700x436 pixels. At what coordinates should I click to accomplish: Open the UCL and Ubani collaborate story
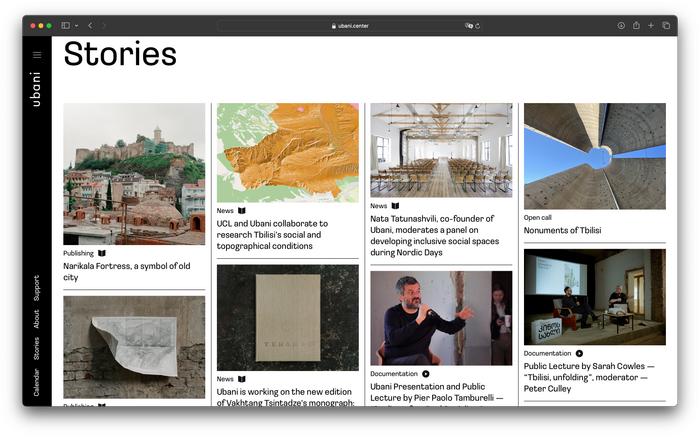[x=272, y=235]
